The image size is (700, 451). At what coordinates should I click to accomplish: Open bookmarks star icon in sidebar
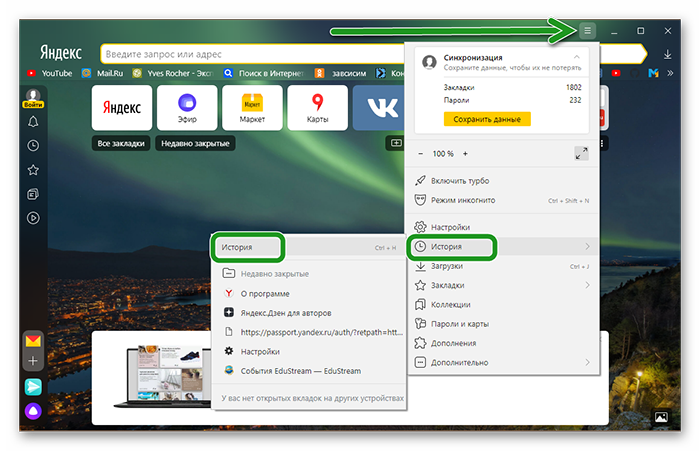(x=33, y=170)
